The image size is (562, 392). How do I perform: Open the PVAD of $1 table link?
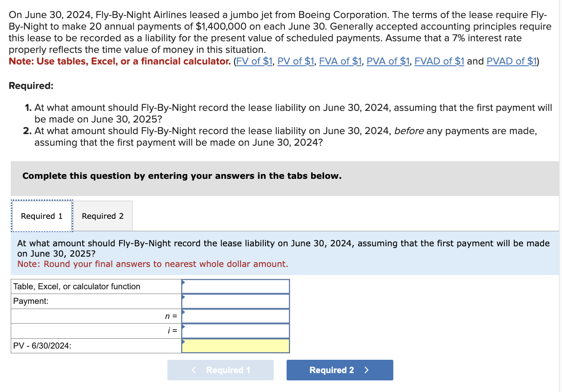point(511,61)
